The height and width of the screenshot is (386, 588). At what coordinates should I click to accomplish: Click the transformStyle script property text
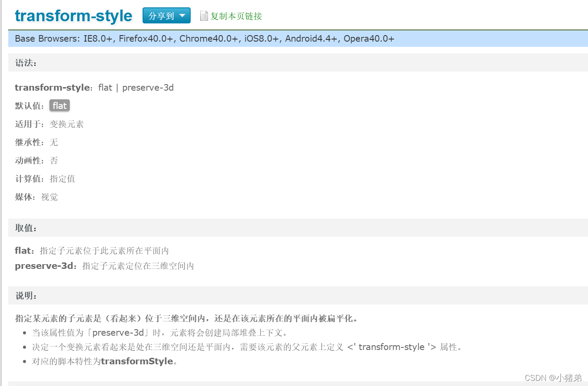pyautogui.click(x=137, y=361)
